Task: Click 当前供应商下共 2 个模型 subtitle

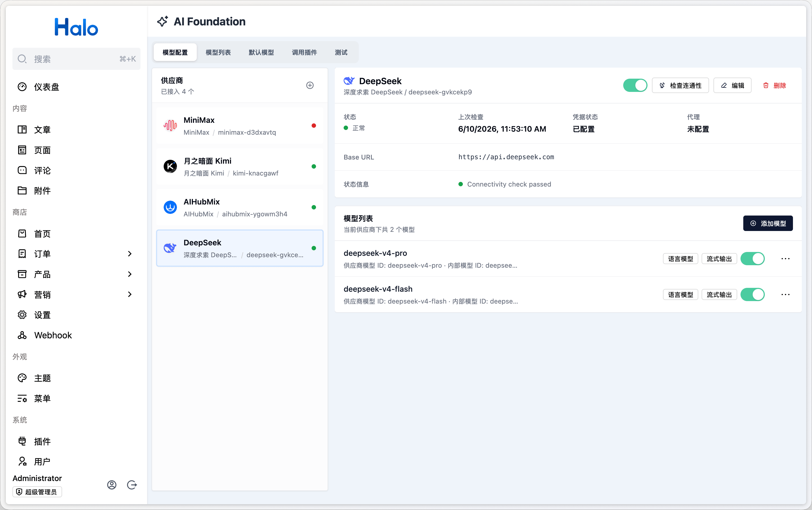Action: 379,230
